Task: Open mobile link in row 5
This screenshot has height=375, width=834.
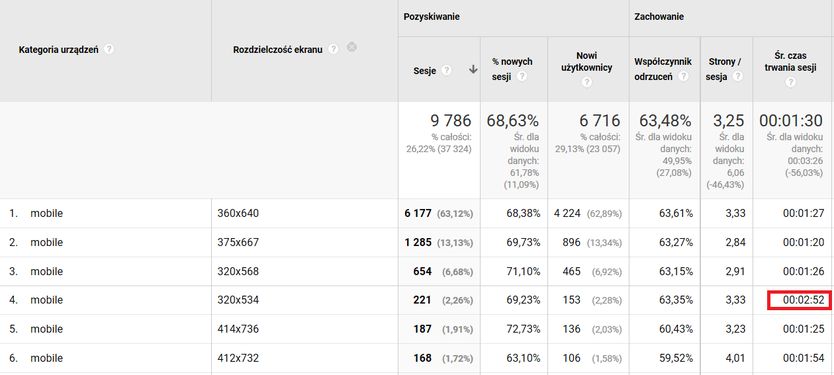Action: pyautogui.click(x=46, y=329)
